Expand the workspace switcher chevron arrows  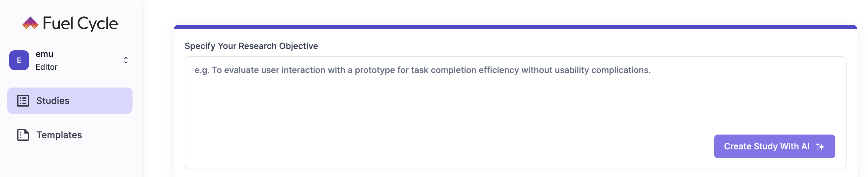click(126, 60)
